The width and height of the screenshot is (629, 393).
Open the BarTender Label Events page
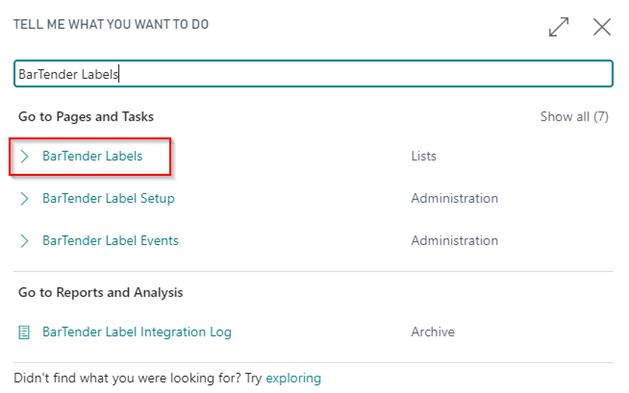tap(110, 241)
